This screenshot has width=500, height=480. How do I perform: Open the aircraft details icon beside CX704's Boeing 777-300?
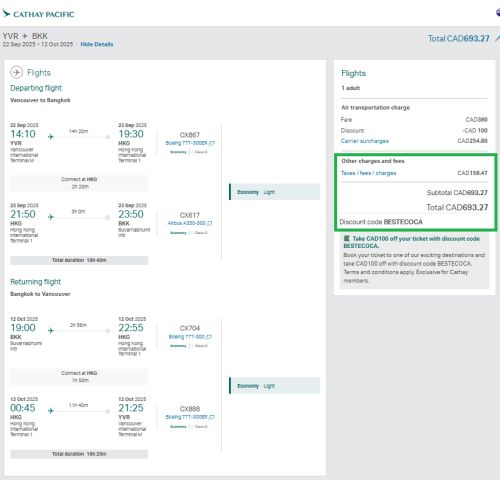209,337
